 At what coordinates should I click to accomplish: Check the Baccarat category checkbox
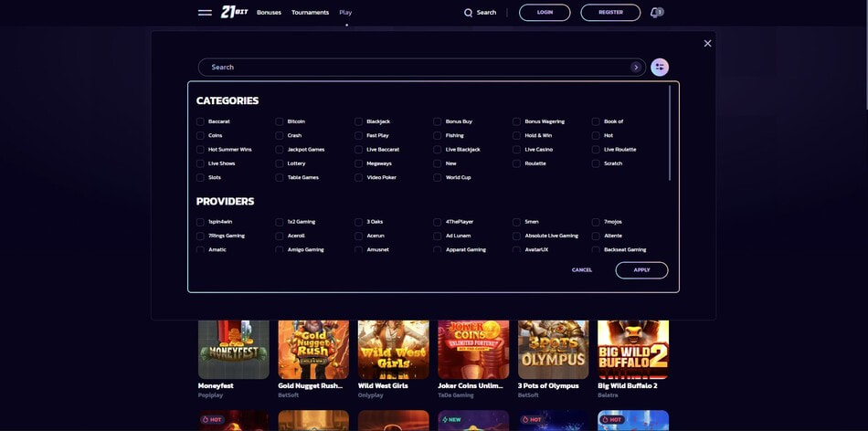200,121
